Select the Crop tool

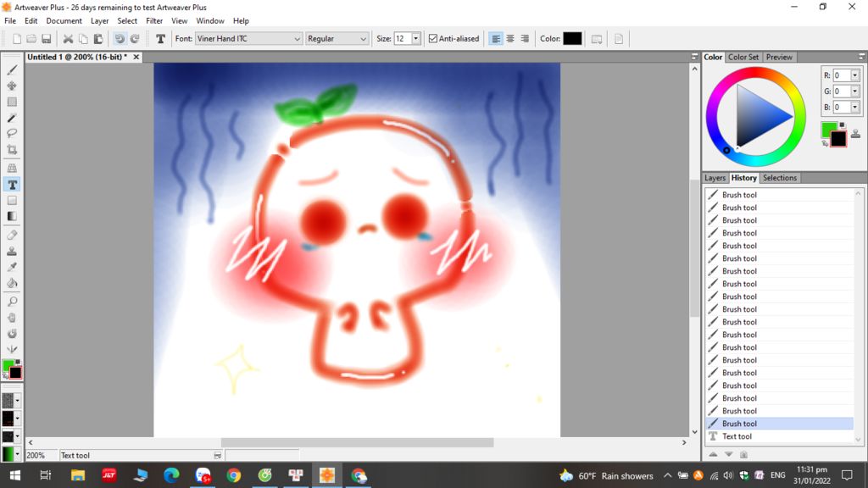click(x=12, y=149)
